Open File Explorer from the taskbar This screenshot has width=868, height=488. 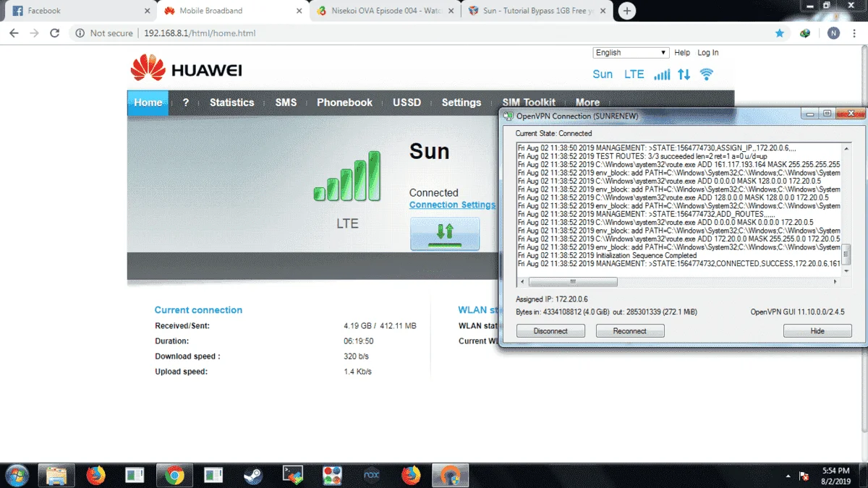tap(56, 475)
